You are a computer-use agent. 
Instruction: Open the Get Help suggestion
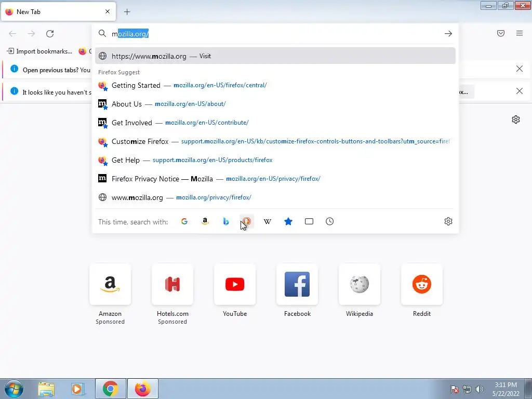[275, 160]
